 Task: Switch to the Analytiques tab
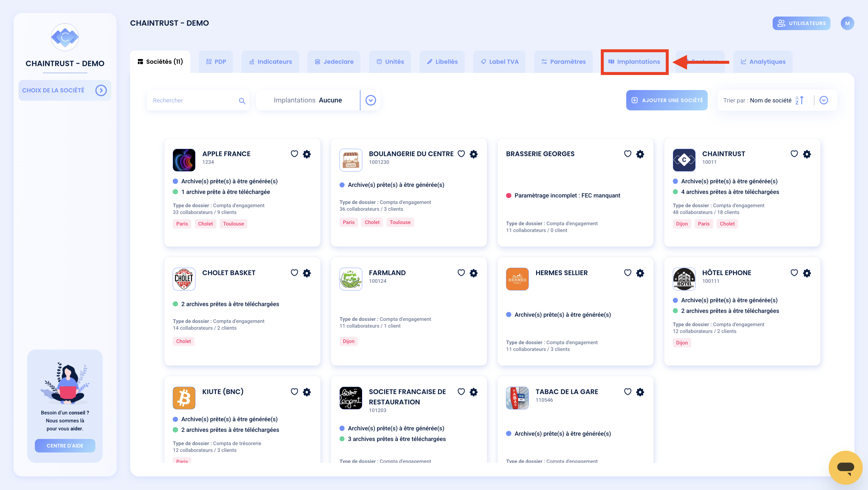tap(763, 62)
